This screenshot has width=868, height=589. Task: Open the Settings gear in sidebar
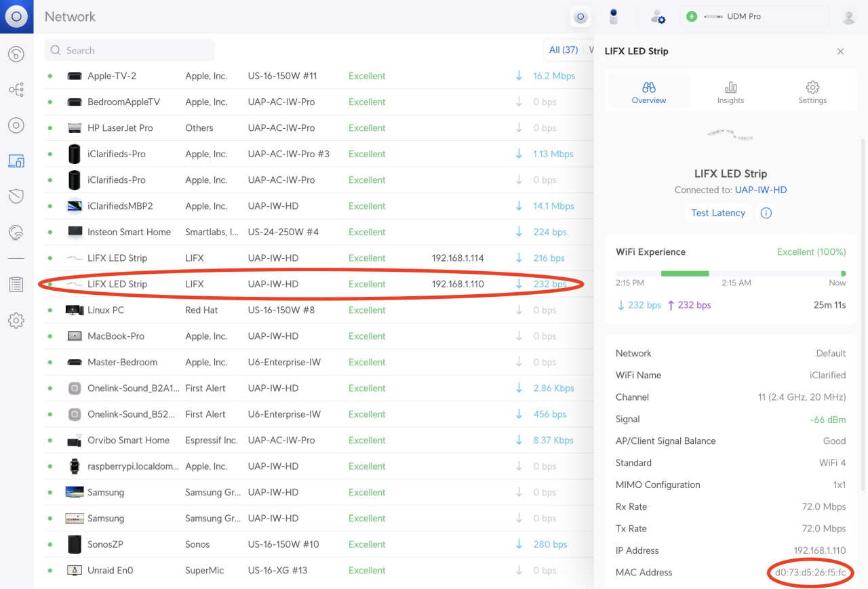click(16, 321)
